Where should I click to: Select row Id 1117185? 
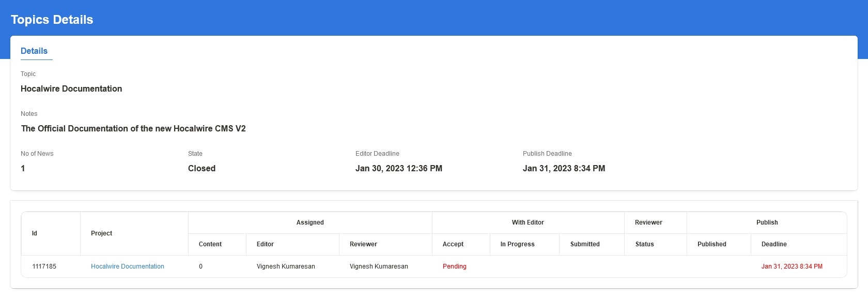click(x=44, y=266)
